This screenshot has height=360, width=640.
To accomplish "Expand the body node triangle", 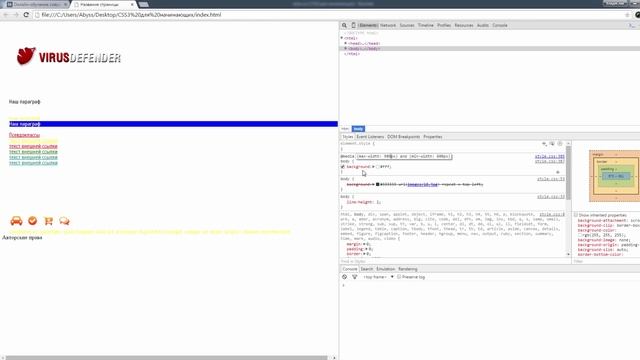I will pyautogui.click(x=346, y=48).
